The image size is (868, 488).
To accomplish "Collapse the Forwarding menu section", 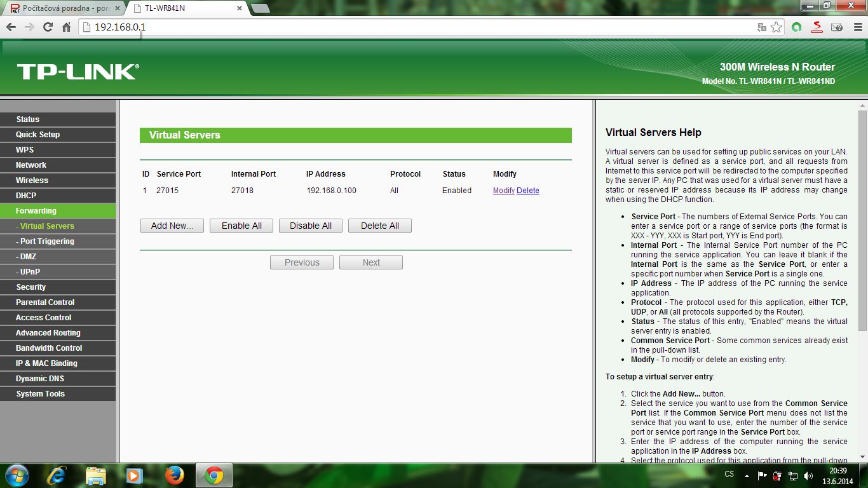I will [58, 211].
